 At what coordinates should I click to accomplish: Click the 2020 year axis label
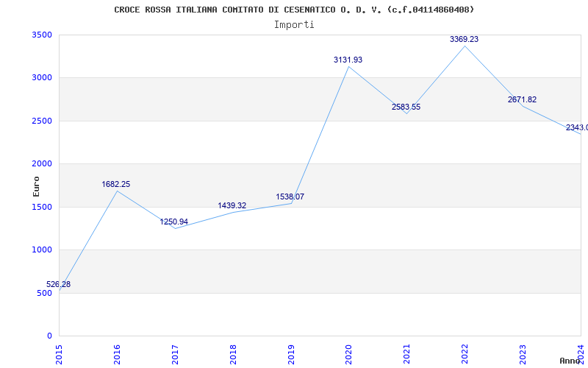(x=348, y=355)
